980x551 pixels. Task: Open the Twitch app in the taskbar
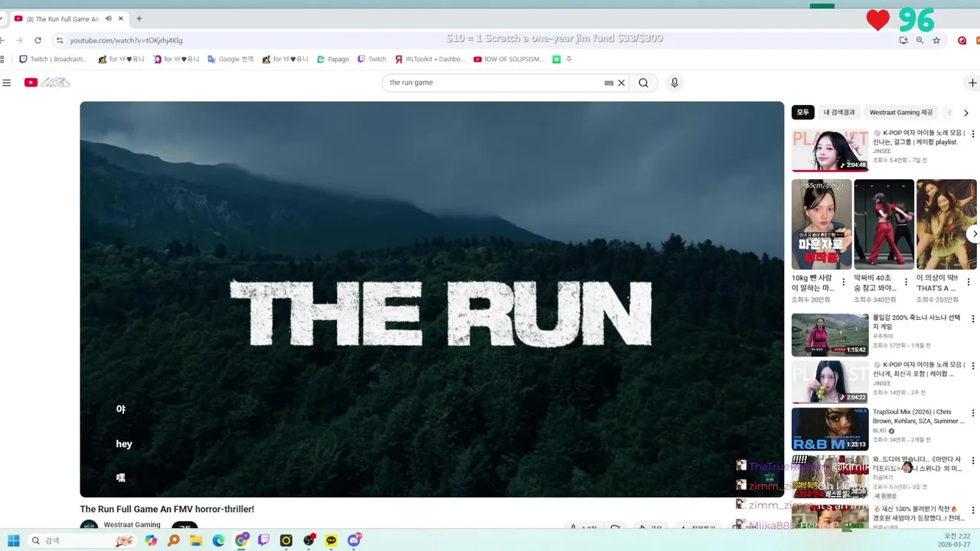coord(263,540)
